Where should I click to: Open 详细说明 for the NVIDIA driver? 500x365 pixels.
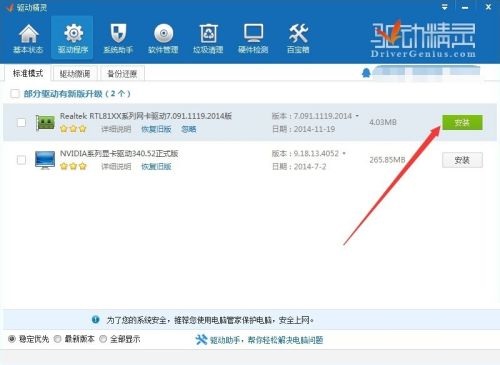(116, 166)
